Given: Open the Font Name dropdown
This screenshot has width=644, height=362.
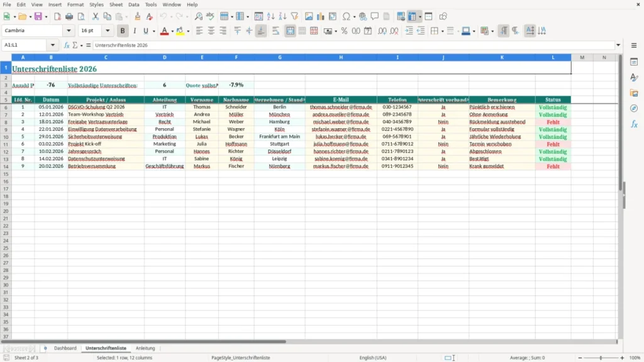Looking at the screenshot, I should pyautogui.click(x=69, y=30).
